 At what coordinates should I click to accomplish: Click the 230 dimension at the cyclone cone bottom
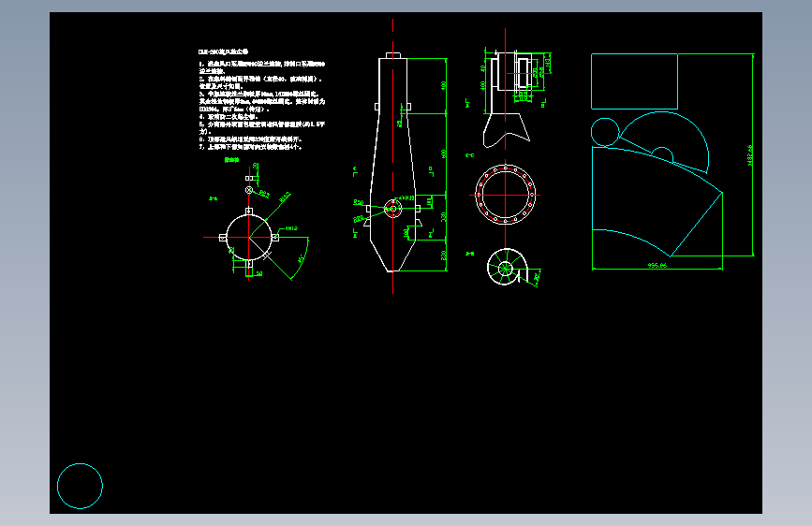point(444,256)
